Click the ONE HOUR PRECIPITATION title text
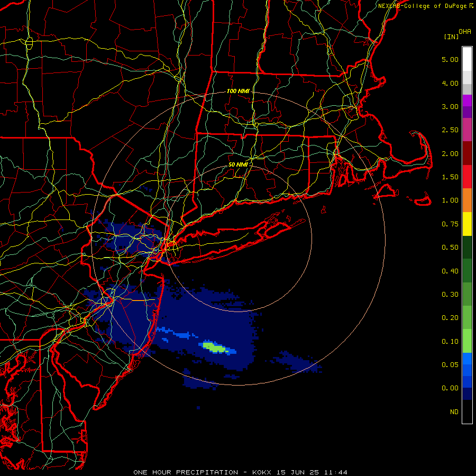 (x=186, y=472)
